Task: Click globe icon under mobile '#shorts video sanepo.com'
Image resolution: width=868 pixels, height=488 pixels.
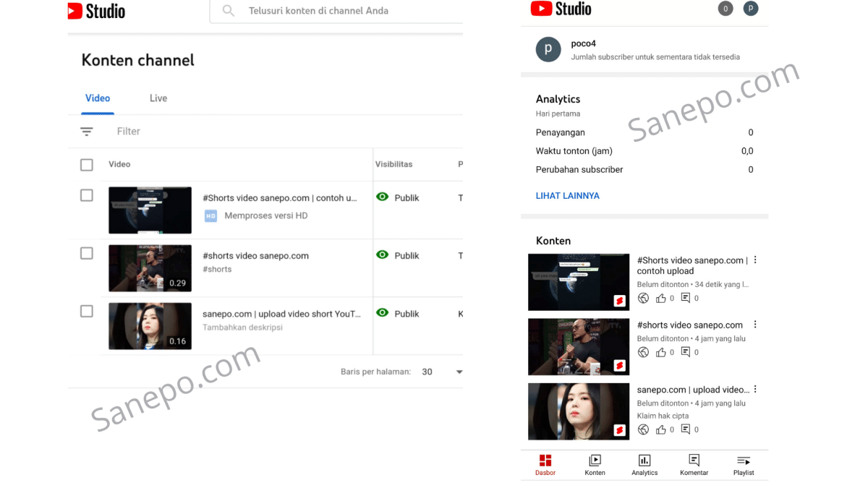Action: pos(643,352)
